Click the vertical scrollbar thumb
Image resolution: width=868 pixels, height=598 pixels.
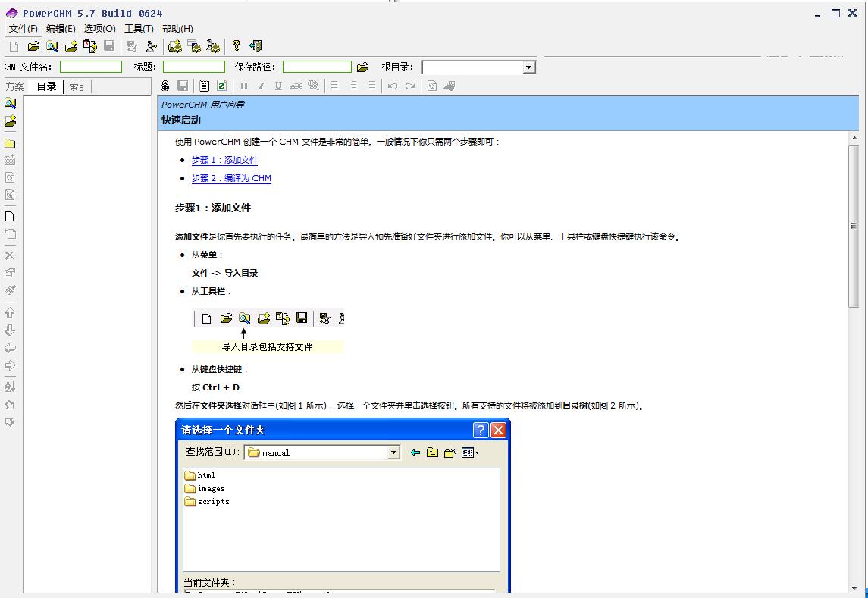pos(854,226)
